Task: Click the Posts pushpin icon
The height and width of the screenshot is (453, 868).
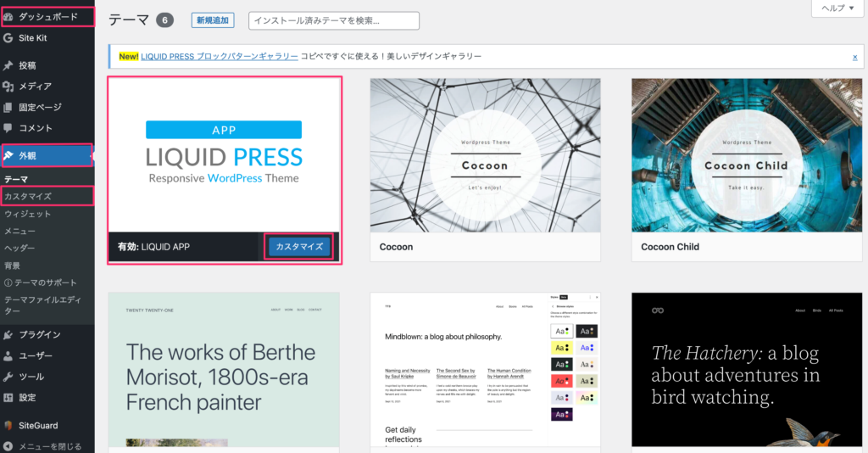Action: [x=8, y=65]
